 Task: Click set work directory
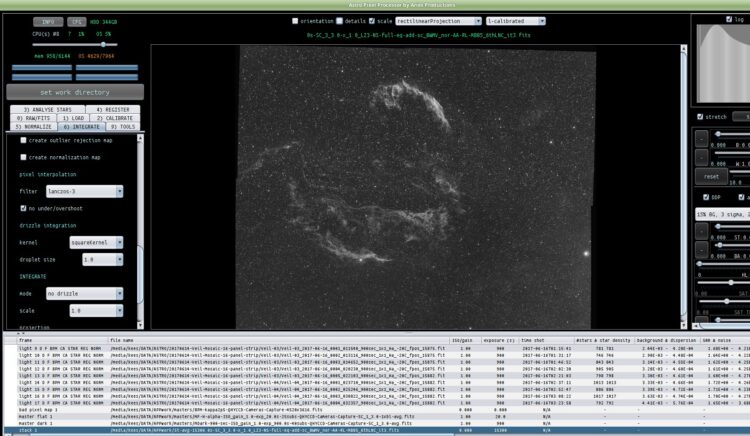(x=75, y=92)
